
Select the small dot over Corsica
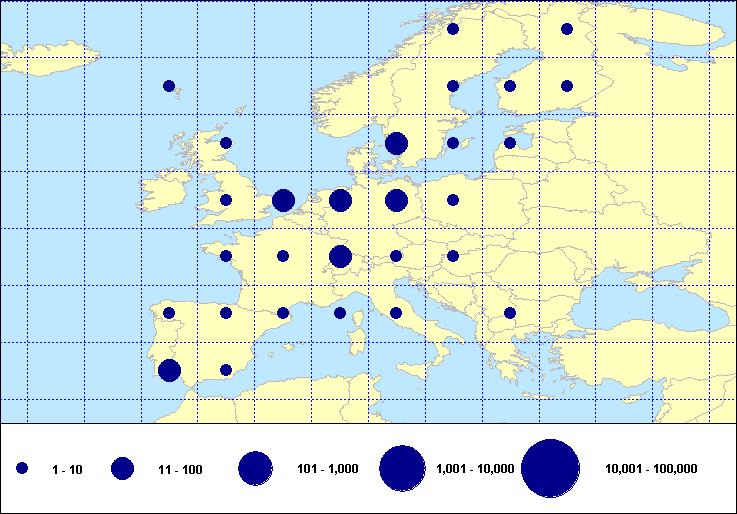pos(340,313)
